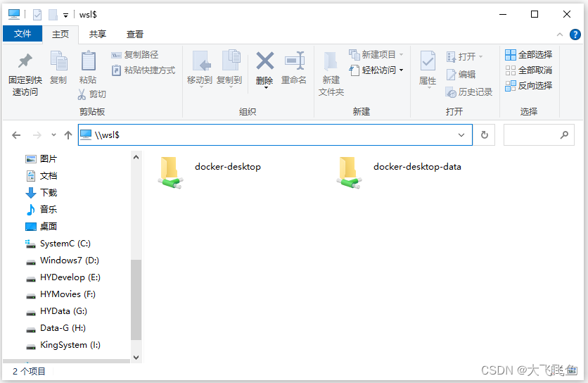
Task: Open Pictures (图片) in navigation pane
Action: (41, 159)
